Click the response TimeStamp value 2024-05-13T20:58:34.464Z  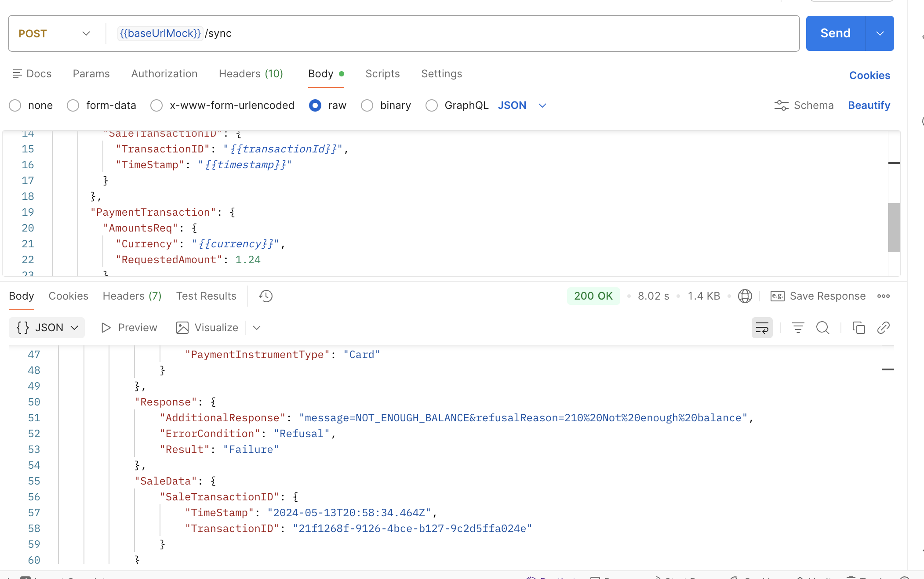[x=349, y=513]
